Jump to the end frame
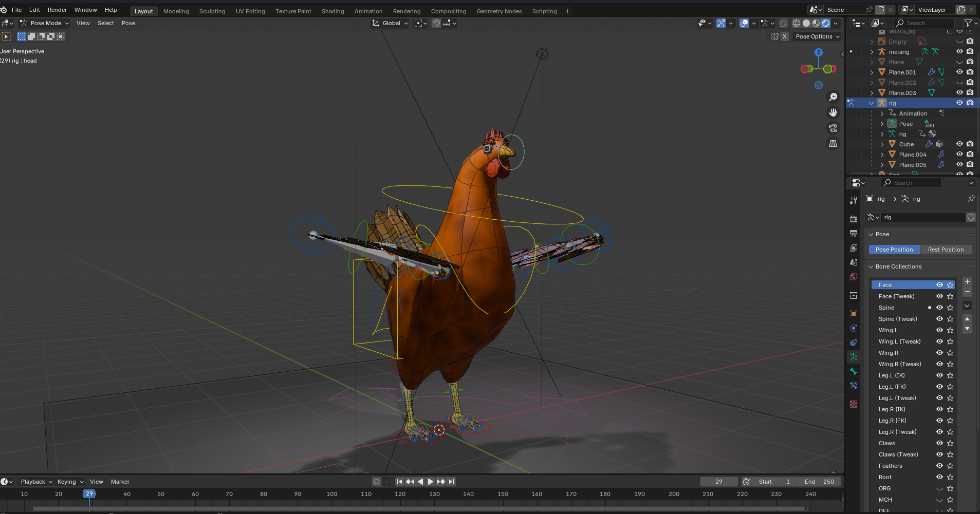The width and height of the screenshot is (980, 514). (451, 482)
